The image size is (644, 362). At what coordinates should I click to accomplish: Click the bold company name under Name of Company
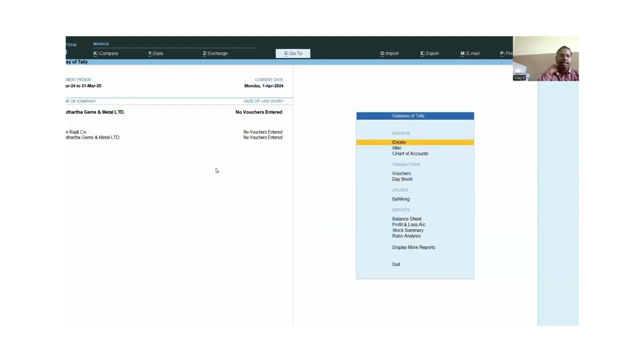coord(95,112)
